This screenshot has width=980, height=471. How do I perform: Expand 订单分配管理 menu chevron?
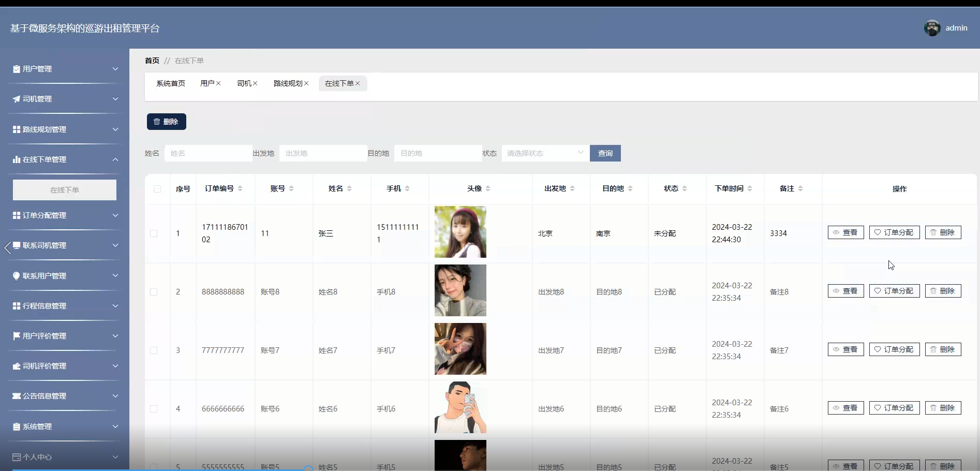(115, 215)
